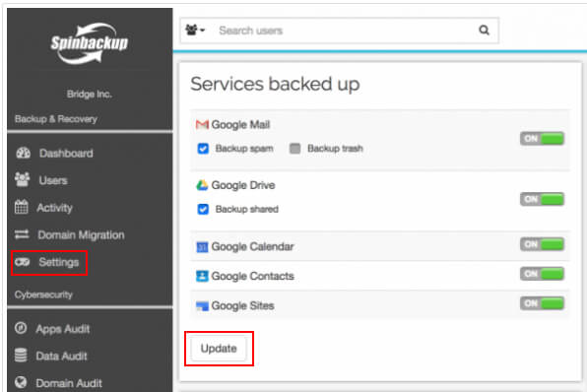The width and height of the screenshot is (587, 392).
Task: Open Dashboard from the sidebar
Action: (x=66, y=153)
